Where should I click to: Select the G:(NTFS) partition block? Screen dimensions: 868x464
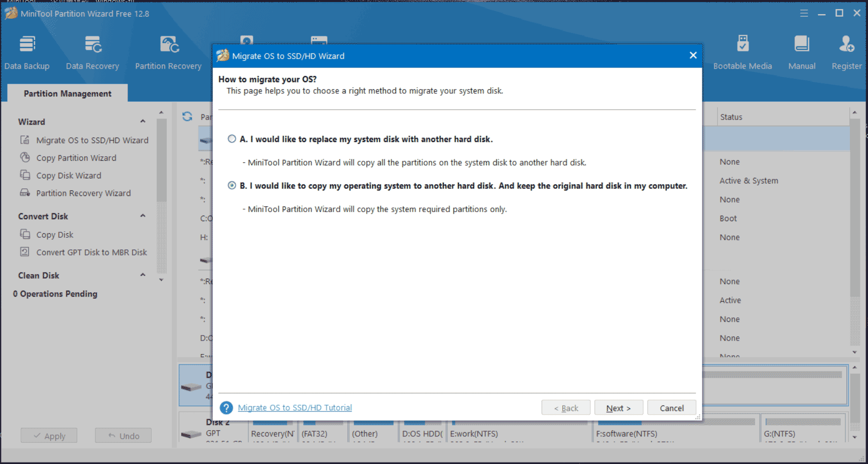[803, 429]
